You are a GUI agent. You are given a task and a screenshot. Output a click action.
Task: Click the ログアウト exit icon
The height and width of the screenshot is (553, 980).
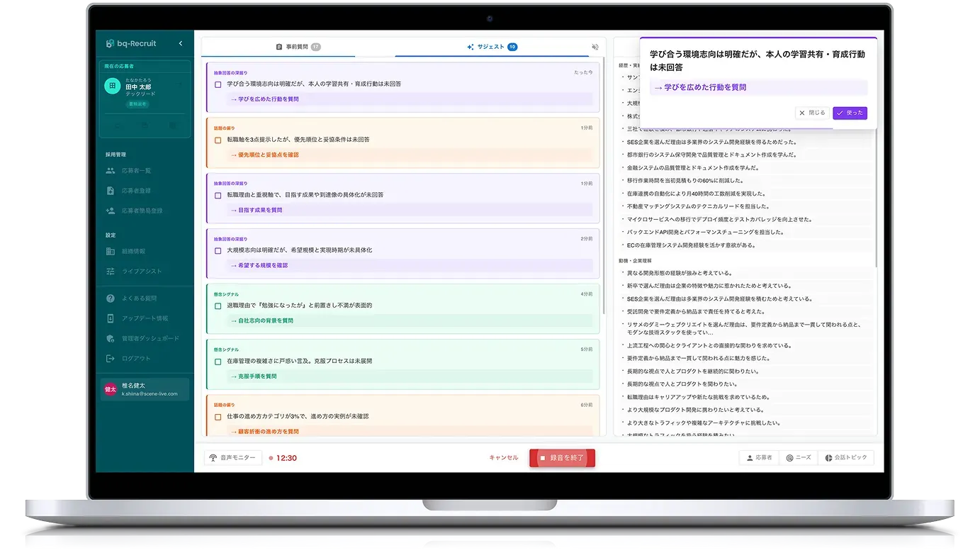pos(110,358)
